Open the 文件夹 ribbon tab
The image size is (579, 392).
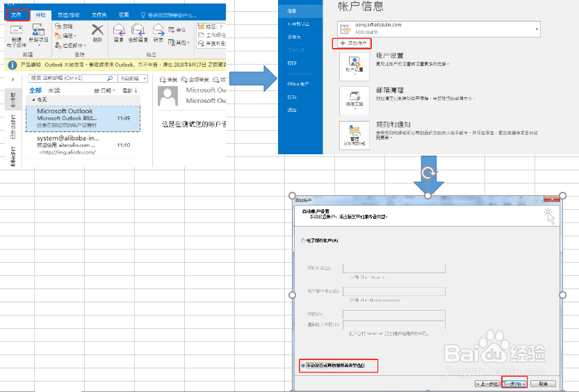coord(99,15)
